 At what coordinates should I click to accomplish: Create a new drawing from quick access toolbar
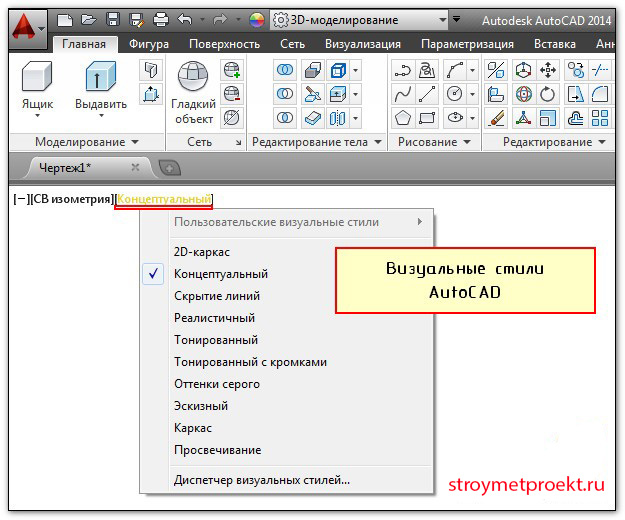(x=65, y=20)
